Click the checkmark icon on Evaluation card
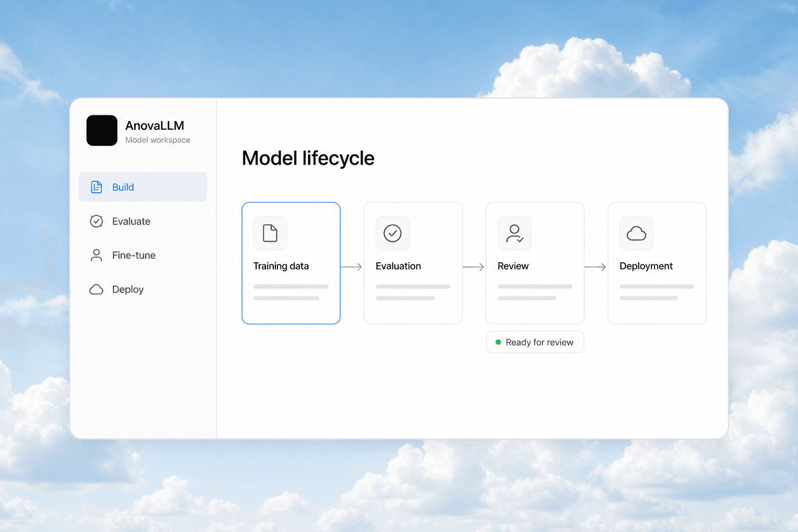 click(392, 233)
